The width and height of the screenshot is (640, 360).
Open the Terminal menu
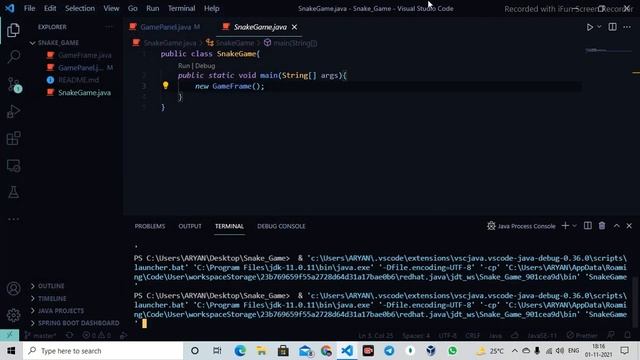pyautogui.click(x=181, y=8)
